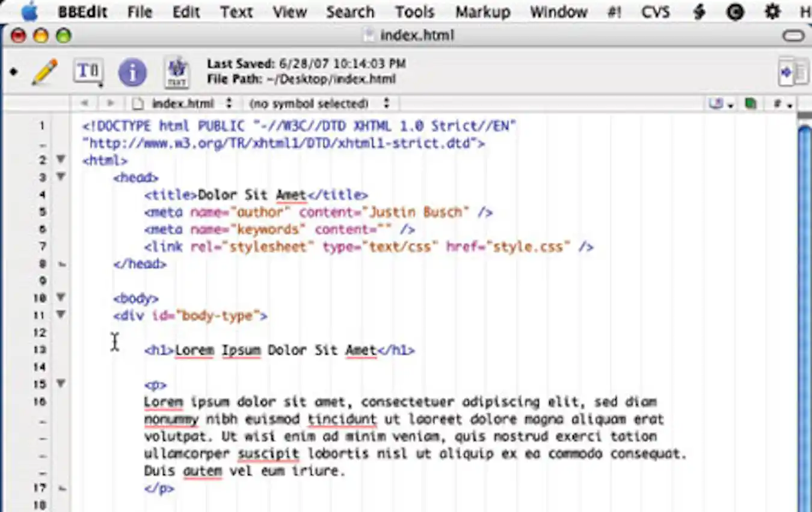Click the TXT document creator icon
Screen dimensions: 812x512
click(x=176, y=72)
